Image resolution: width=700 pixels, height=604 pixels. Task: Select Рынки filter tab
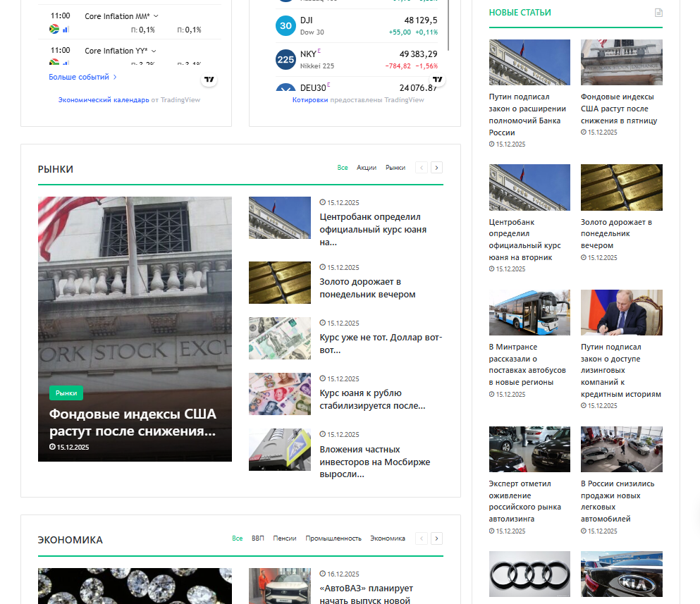[x=395, y=168]
